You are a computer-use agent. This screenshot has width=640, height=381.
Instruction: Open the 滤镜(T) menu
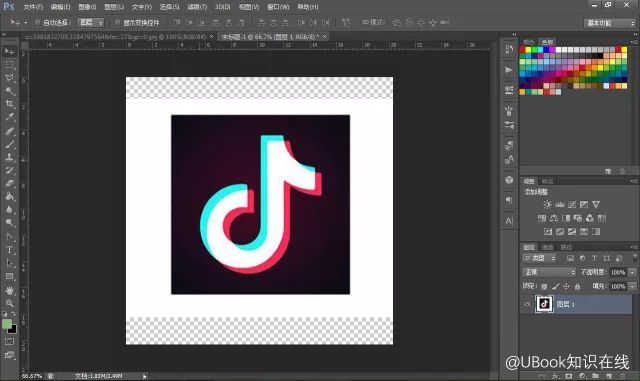click(x=197, y=7)
